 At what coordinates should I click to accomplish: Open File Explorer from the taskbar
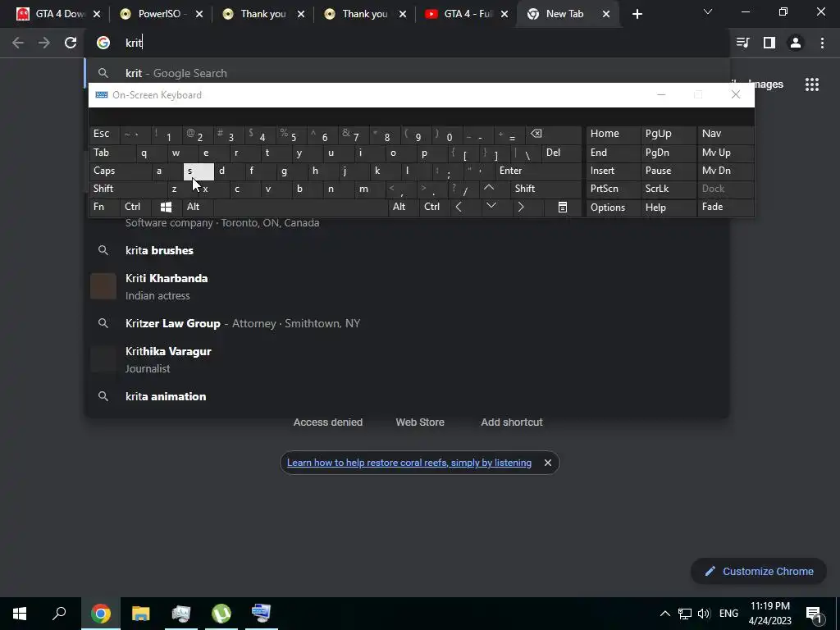141,614
